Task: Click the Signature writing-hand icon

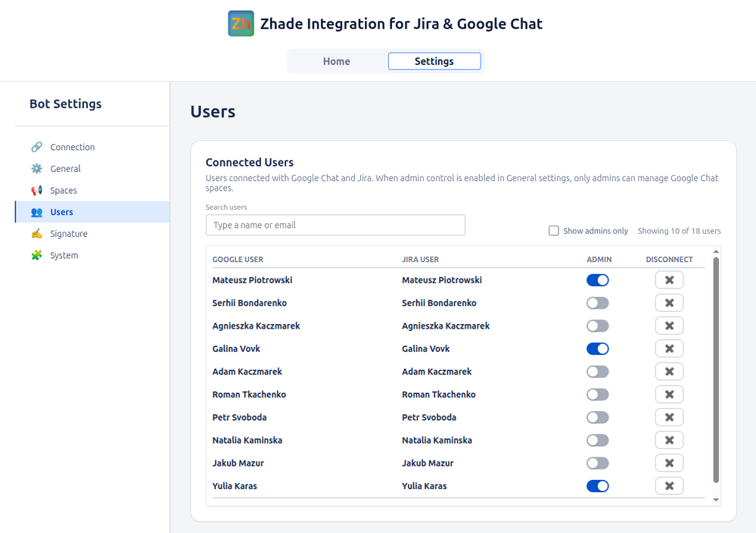Action: (x=36, y=234)
